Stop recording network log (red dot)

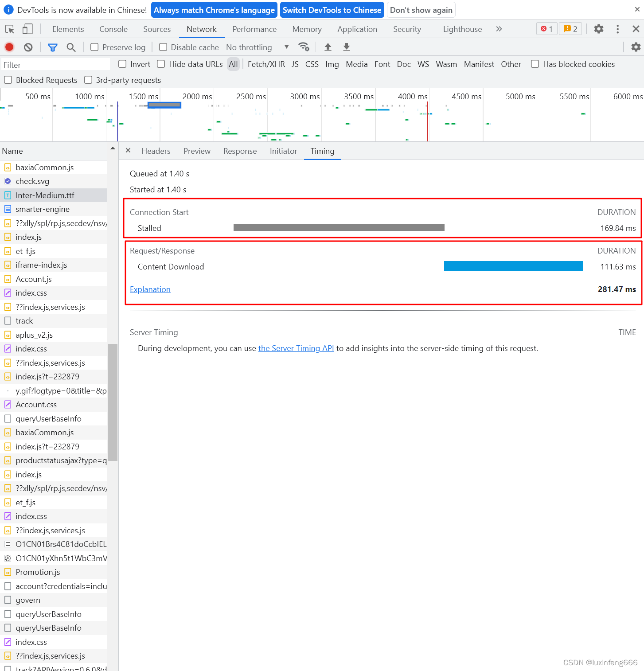(9, 47)
